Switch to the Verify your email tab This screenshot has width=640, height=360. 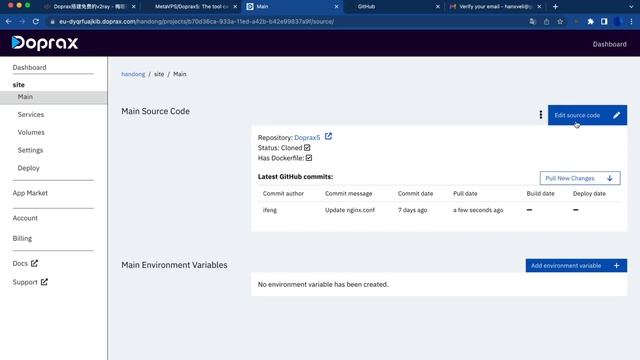pos(495,7)
